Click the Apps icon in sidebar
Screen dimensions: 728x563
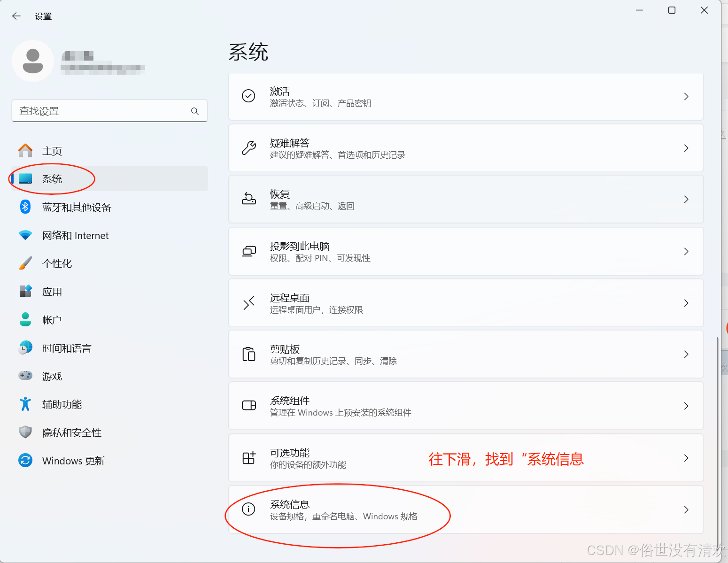(x=25, y=291)
